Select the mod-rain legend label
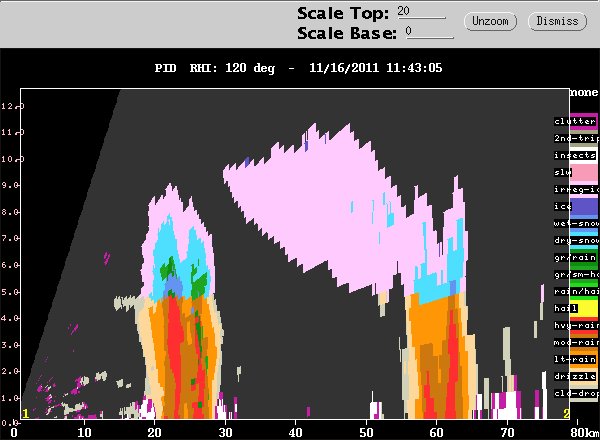The image size is (600, 440). coord(576,342)
